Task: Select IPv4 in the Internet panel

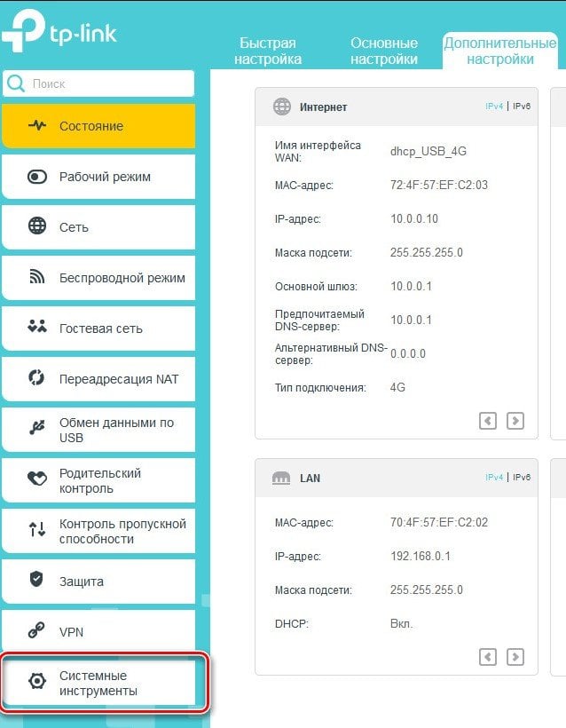Action: [x=494, y=107]
